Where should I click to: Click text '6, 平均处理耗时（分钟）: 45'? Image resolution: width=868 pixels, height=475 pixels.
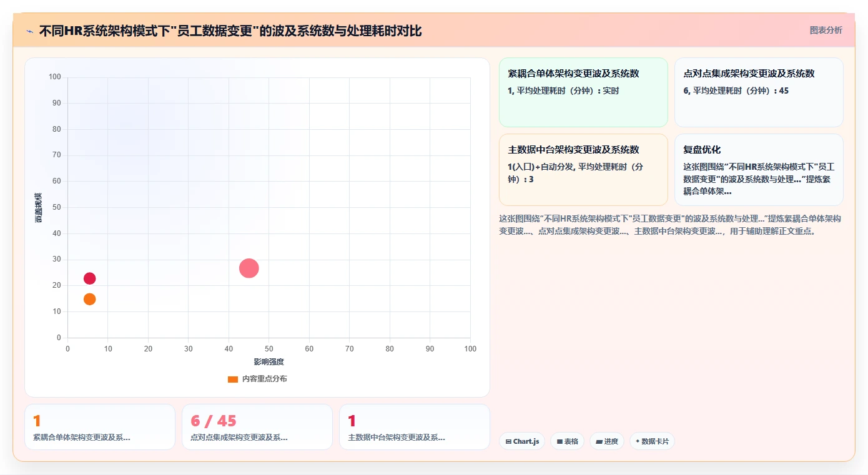pyautogui.click(x=736, y=91)
